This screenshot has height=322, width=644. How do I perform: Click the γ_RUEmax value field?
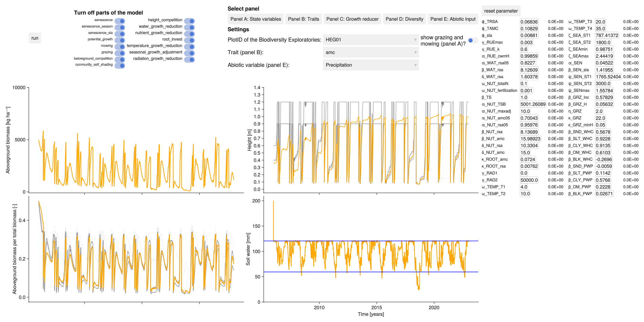pos(526,42)
